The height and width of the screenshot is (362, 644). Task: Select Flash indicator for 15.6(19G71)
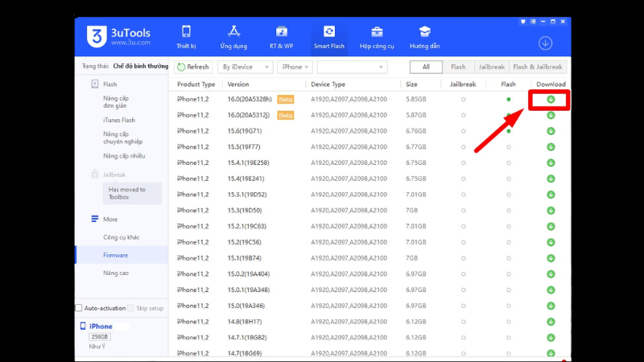pos(509,131)
